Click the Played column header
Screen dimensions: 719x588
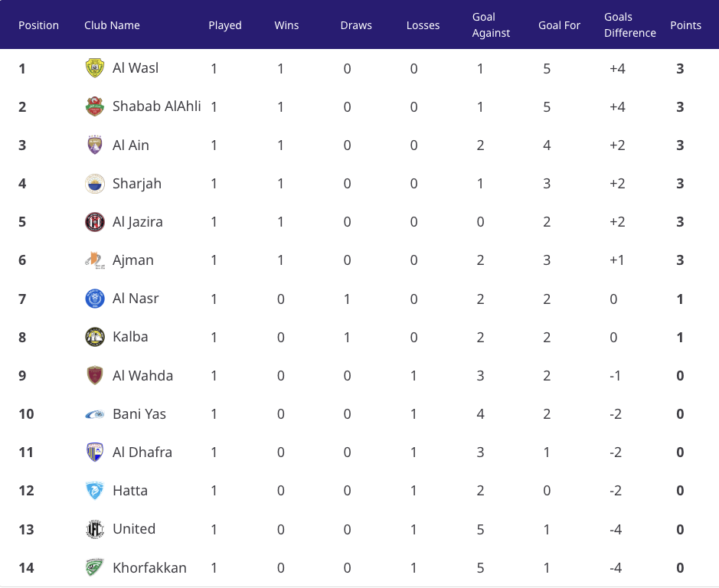pos(224,25)
